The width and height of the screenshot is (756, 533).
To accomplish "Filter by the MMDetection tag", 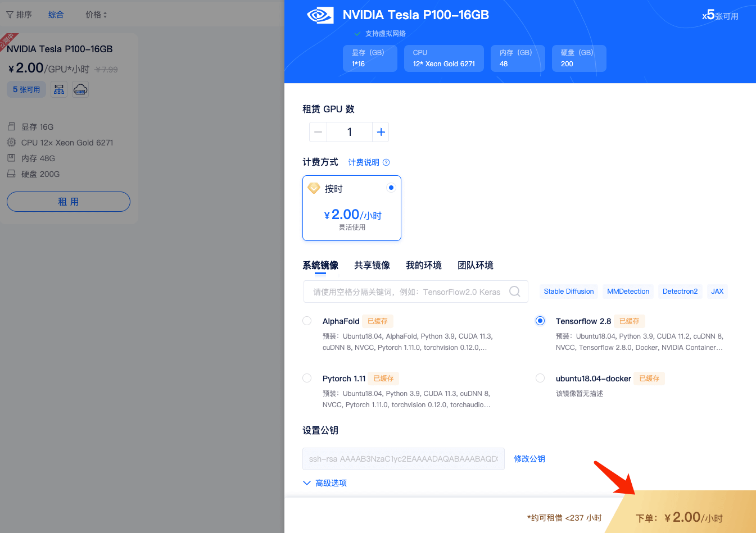I will point(628,291).
